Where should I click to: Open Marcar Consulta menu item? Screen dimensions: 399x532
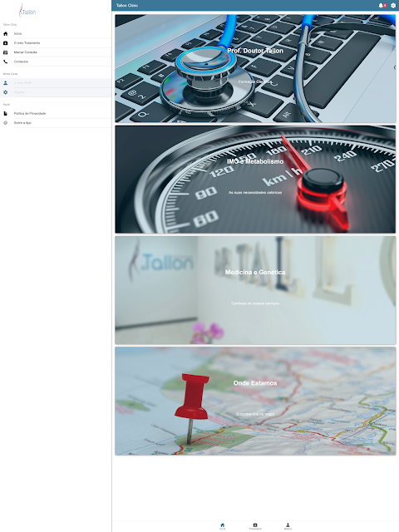click(56, 52)
